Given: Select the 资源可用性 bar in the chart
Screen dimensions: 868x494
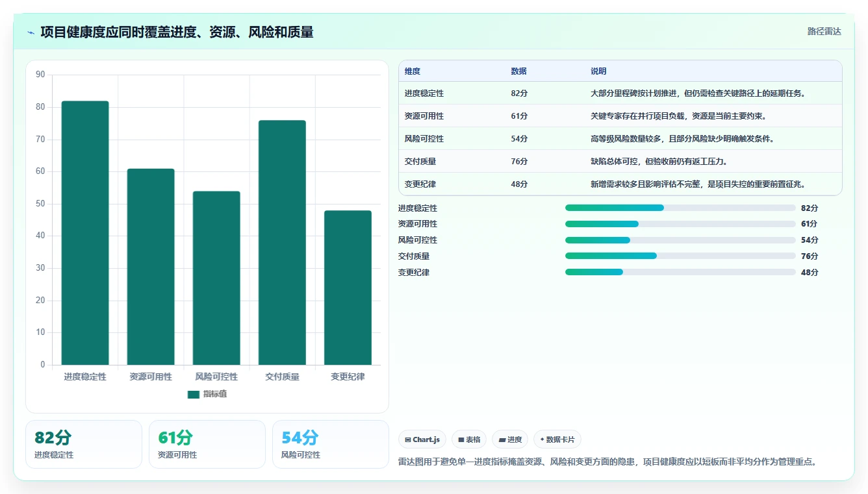Looking at the screenshot, I should 151,267.
